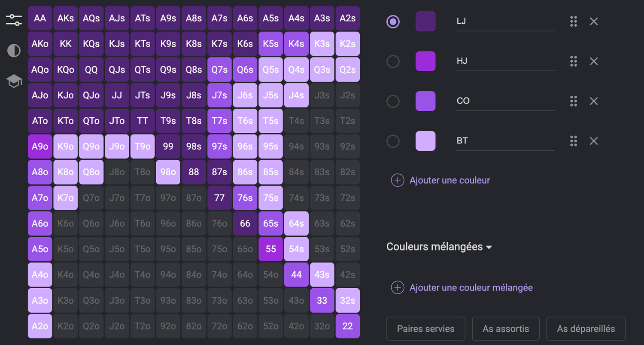The image size is (644, 345).
Task: Click Ajouter une couleur link
Action: click(x=450, y=180)
